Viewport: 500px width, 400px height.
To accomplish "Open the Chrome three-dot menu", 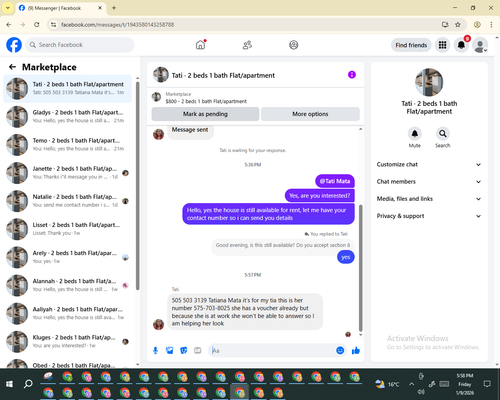I will tap(491, 24).
